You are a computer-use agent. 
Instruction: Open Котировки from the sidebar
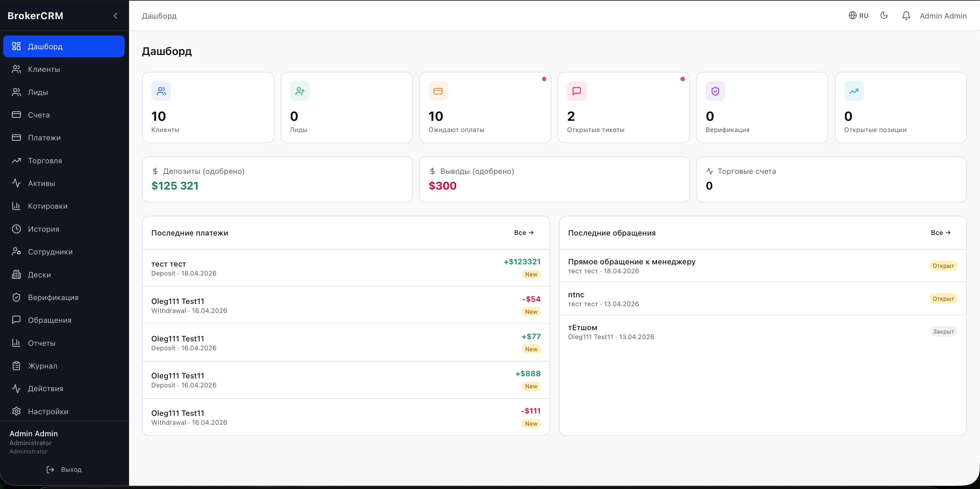pos(48,206)
